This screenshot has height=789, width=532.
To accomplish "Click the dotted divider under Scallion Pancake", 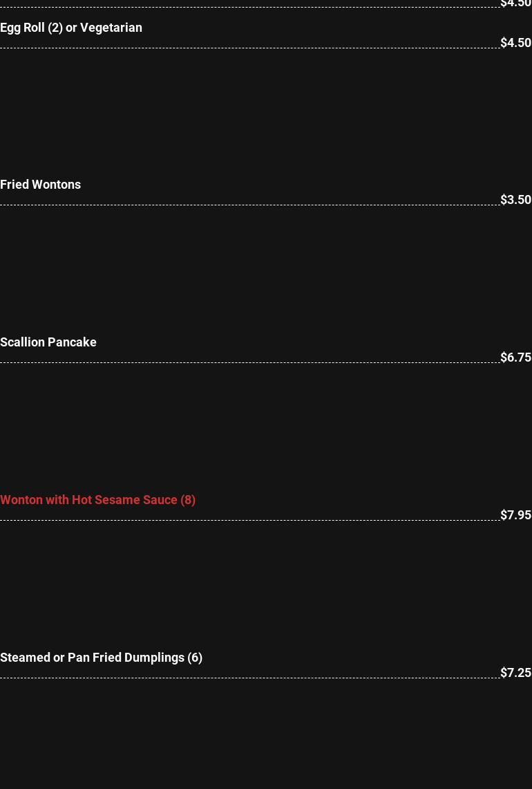I will (x=249, y=362).
